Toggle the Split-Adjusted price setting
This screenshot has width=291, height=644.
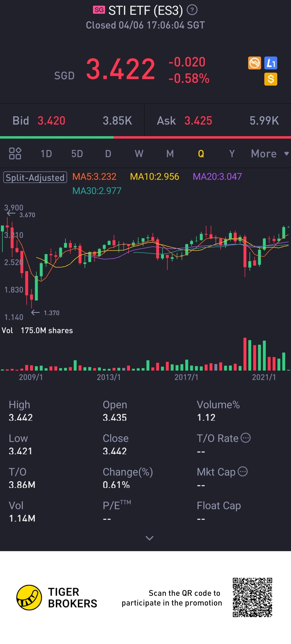(x=35, y=177)
